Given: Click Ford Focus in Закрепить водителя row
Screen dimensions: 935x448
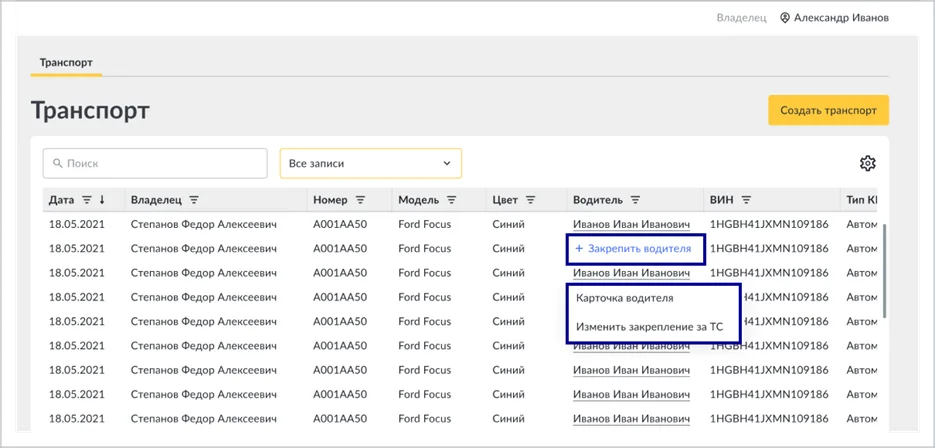Looking at the screenshot, I should (x=425, y=249).
